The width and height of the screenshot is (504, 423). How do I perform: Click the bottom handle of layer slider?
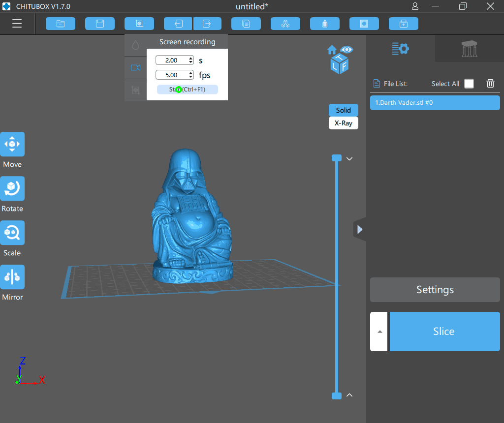[x=337, y=395]
